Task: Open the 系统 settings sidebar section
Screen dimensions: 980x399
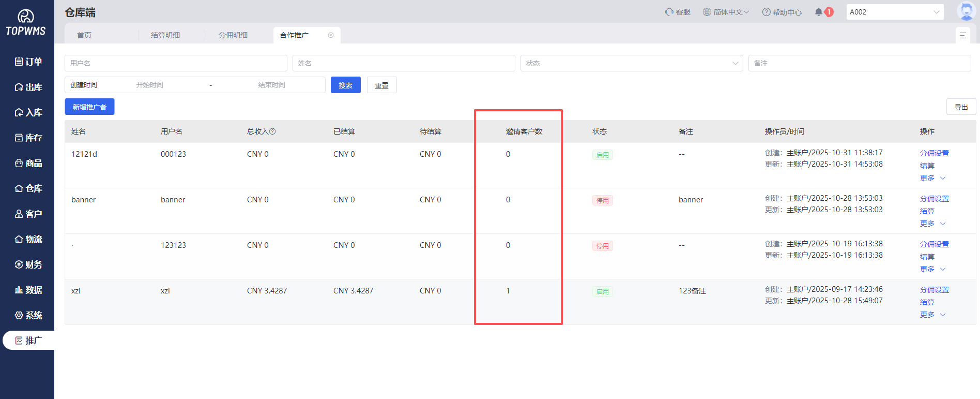Action: pos(28,315)
